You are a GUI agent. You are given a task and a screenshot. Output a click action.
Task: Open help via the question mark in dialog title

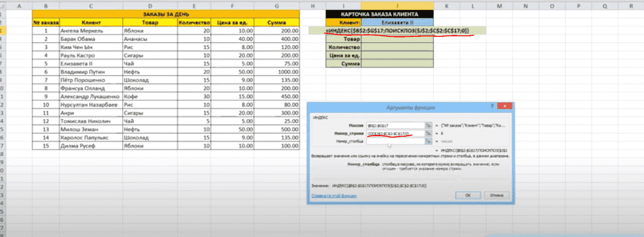coord(492,106)
